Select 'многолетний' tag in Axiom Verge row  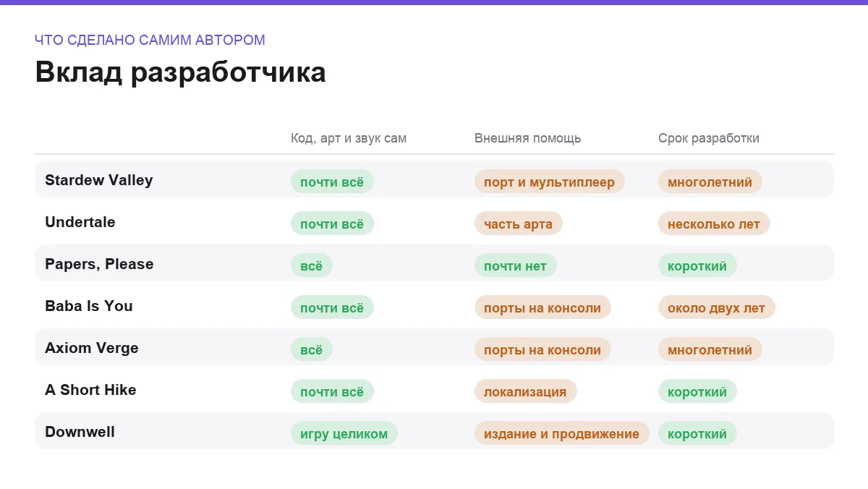[x=710, y=349]
